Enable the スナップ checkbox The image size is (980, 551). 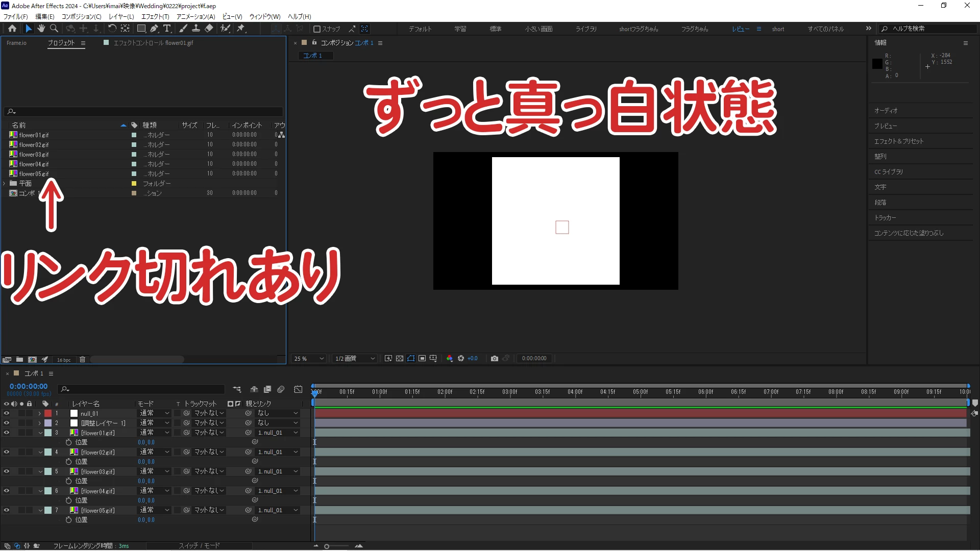pos(317,29)
